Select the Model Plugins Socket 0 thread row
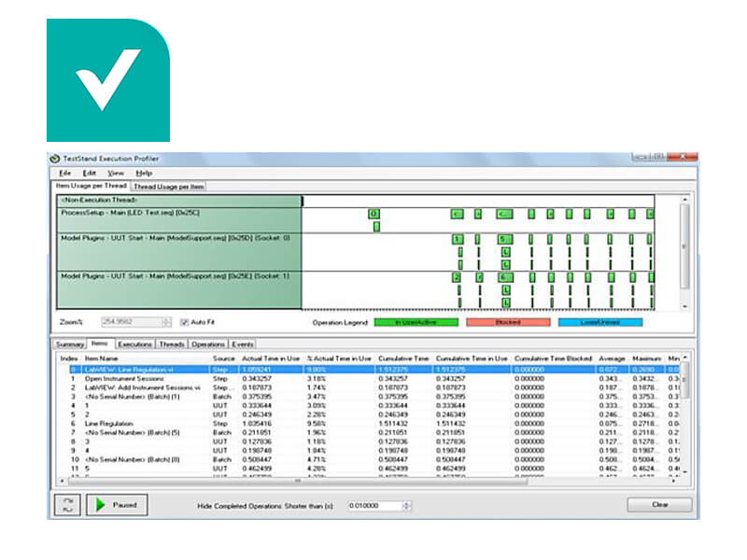Image resolution: width=747 pixels, height=560 pixels. 179,252
